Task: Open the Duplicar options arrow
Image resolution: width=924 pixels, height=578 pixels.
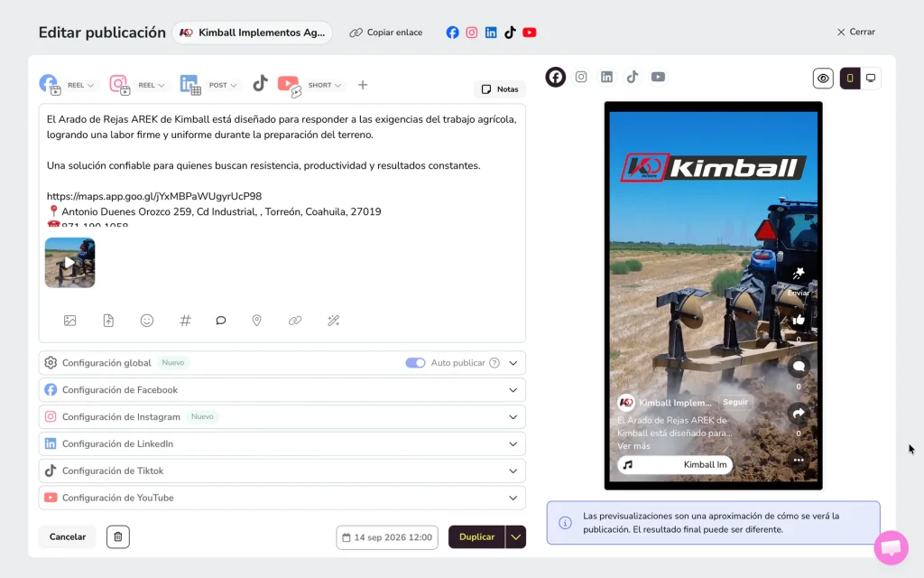Action: 515,536
